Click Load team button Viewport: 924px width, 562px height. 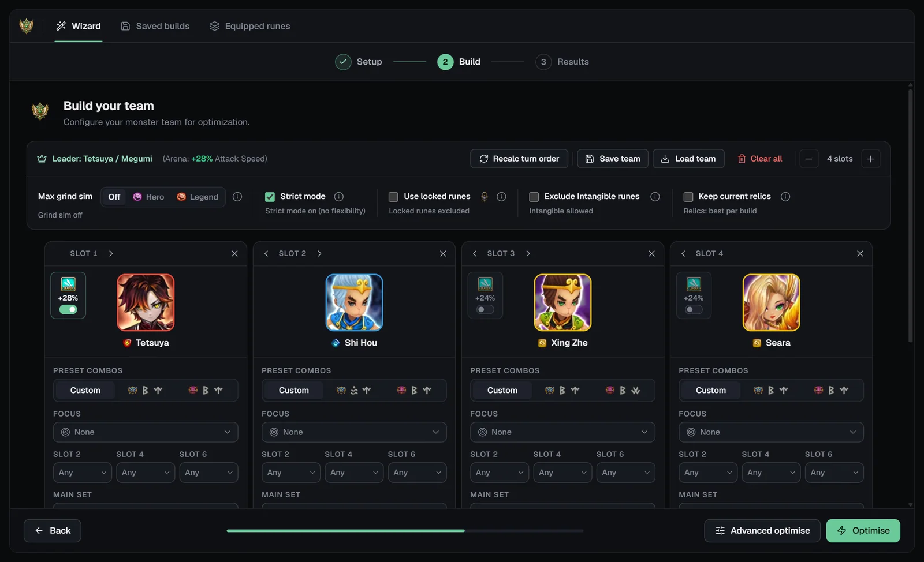click(x=688, y=159)
